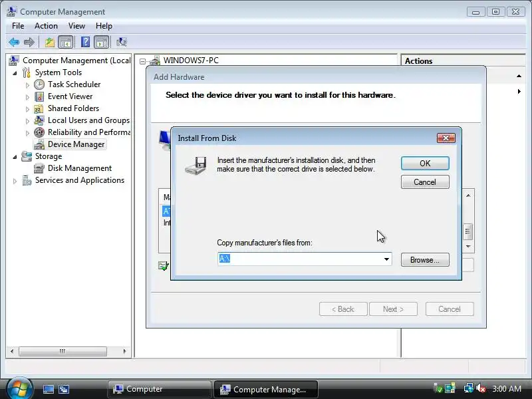Expand Reliability and Performance node
532x399 pixels.
(27, 133)
